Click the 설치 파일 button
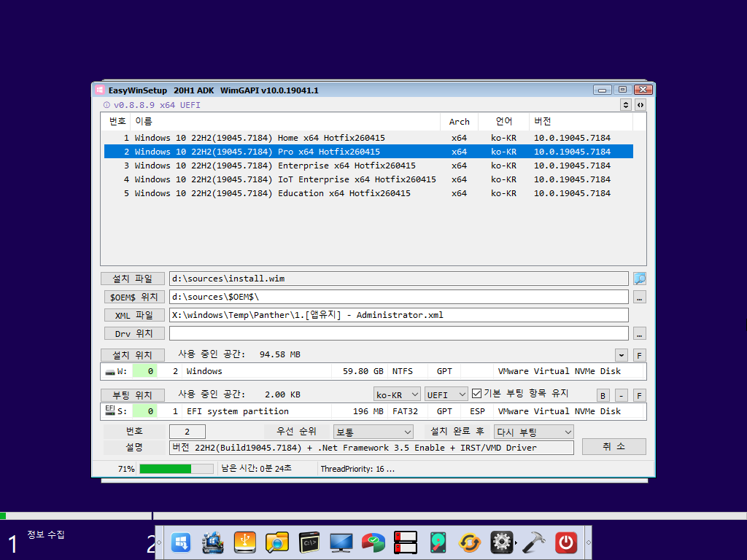The height and width of the screenshot is (560, 747). point(133,279)
